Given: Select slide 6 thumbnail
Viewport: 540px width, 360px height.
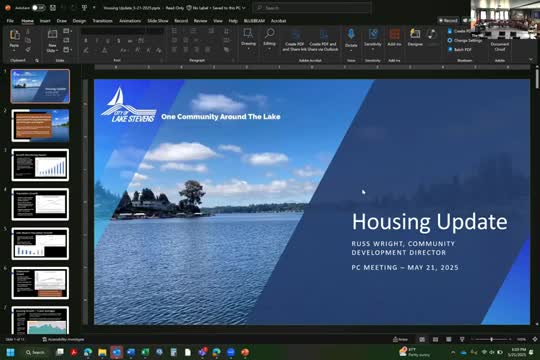Looking at the screenshot, I should pyautogui.click(x=40, y=283).
